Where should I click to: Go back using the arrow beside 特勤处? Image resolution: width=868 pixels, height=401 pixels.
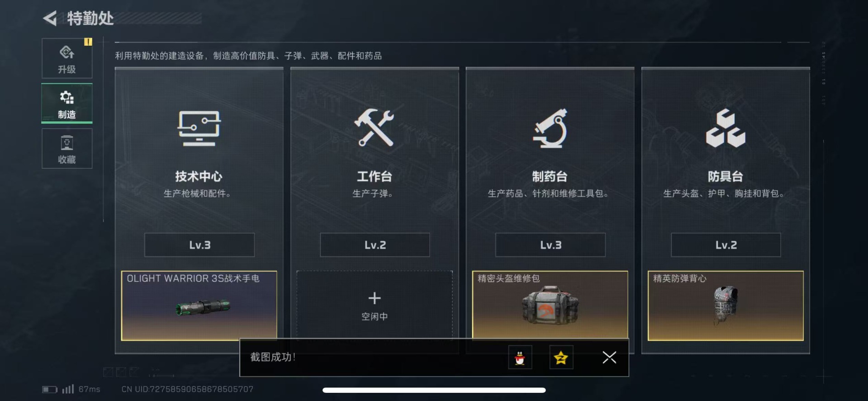(x=50, y=18)
